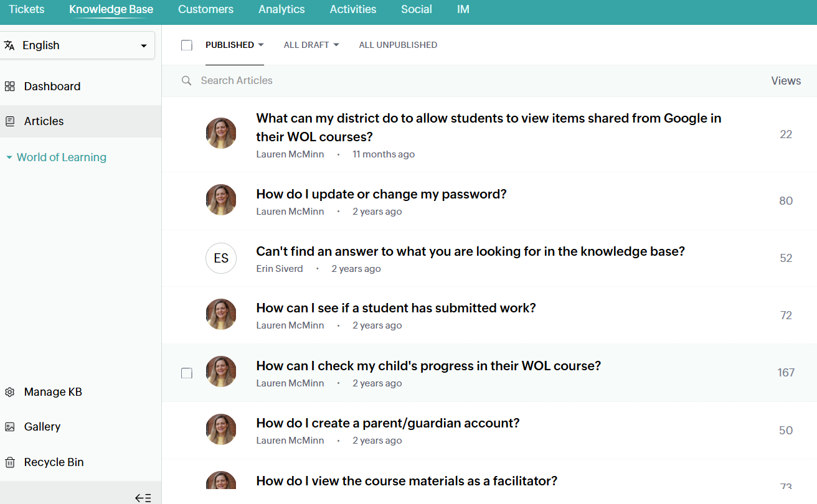Expand the Published filter arrow
Screen dimensions: 817x504
[x=261, y=45]
